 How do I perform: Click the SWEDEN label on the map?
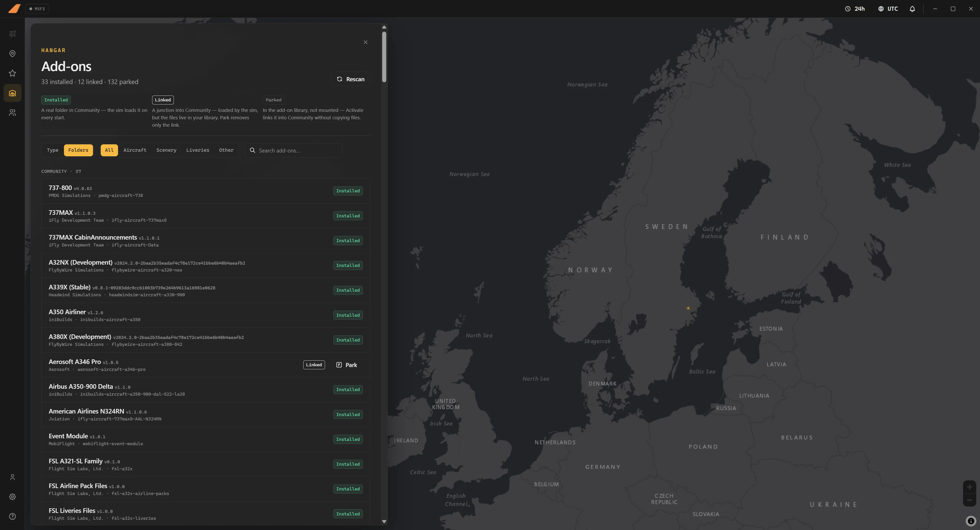pos(667,227)
